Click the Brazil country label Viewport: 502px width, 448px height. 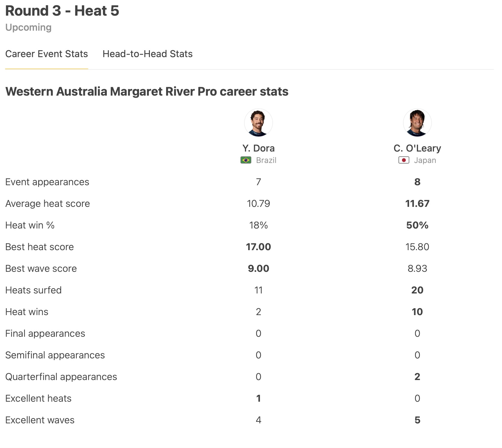[x=266, y=160]
